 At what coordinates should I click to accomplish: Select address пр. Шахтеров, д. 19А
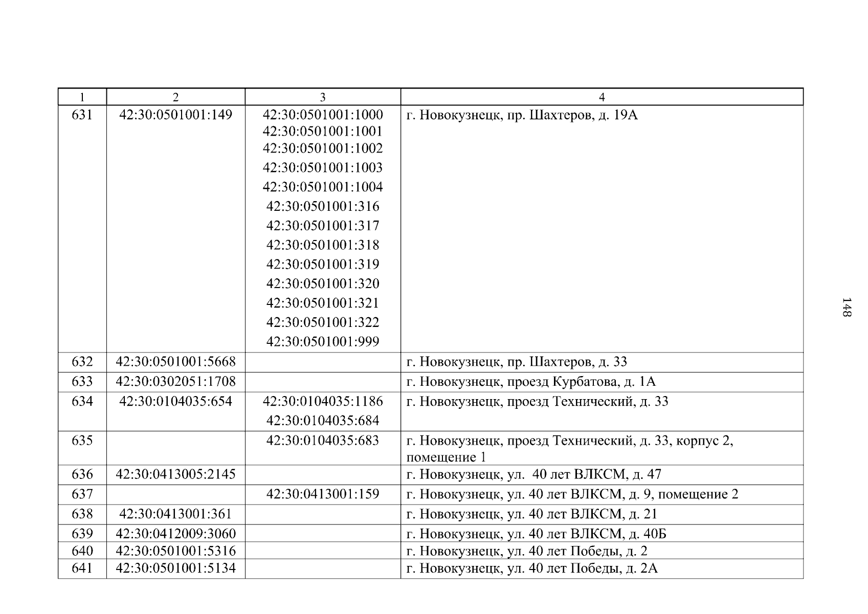point(522,115)
